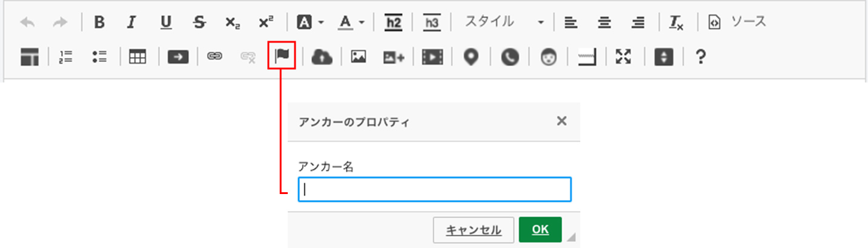The width and height of the screenshot is (868, 248).
Task: Insert a map location pin
Action: 471,57
